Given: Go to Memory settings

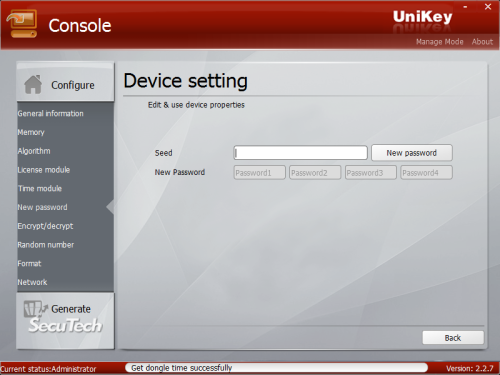Looking at the screenshot, I should 31,132.
